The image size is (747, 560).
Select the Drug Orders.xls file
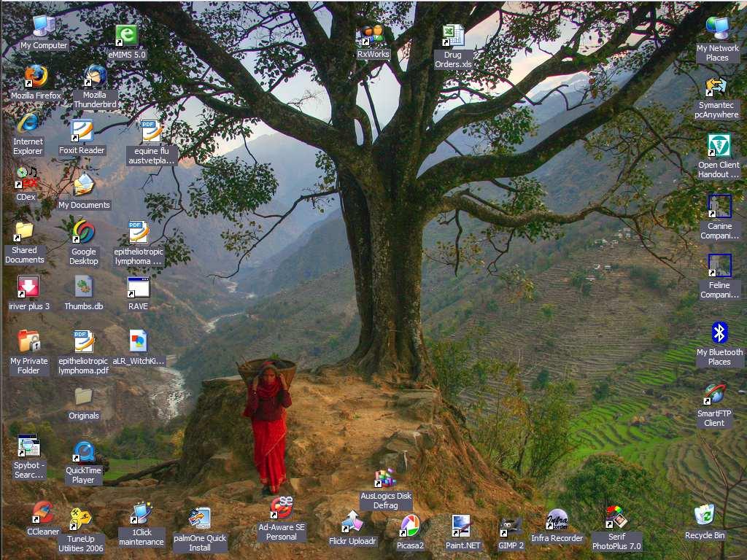[x=453, y=36]
